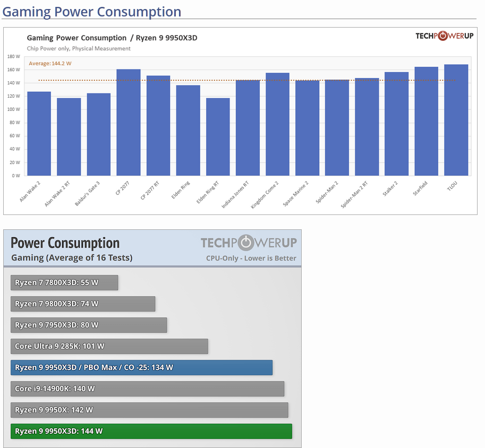Image resolution: width=485 pixels, height=448 pixels.
Task: Click the Ryzen 9 9950X: 142 W bar
Action: [149, 410]
